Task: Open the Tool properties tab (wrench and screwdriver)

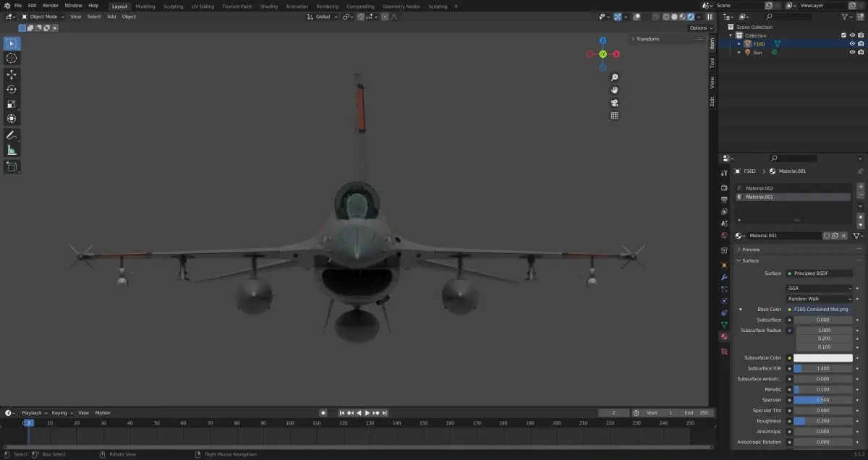Action: (x=724, y=174)
